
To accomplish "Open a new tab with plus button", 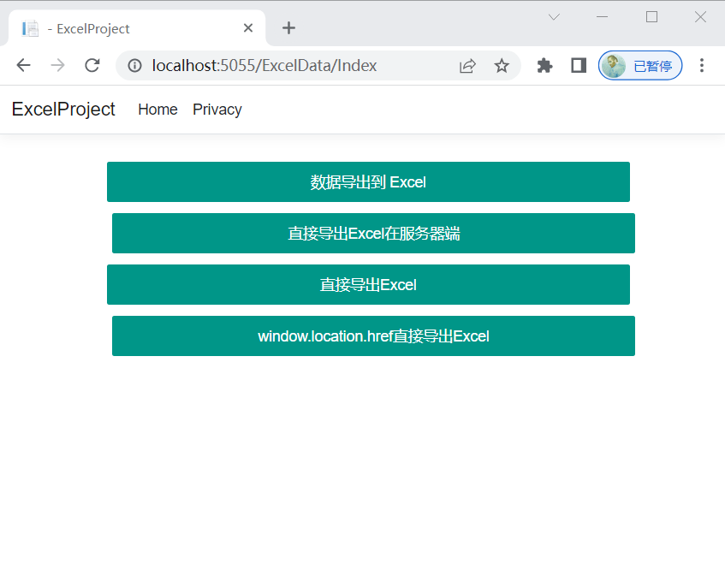I will pos(288,28).
